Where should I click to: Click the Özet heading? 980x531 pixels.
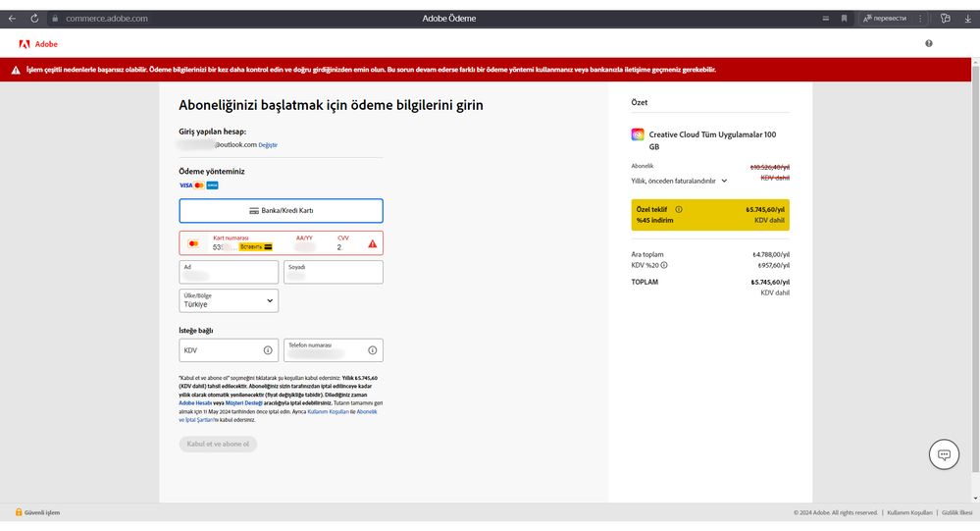pos(640,102)
